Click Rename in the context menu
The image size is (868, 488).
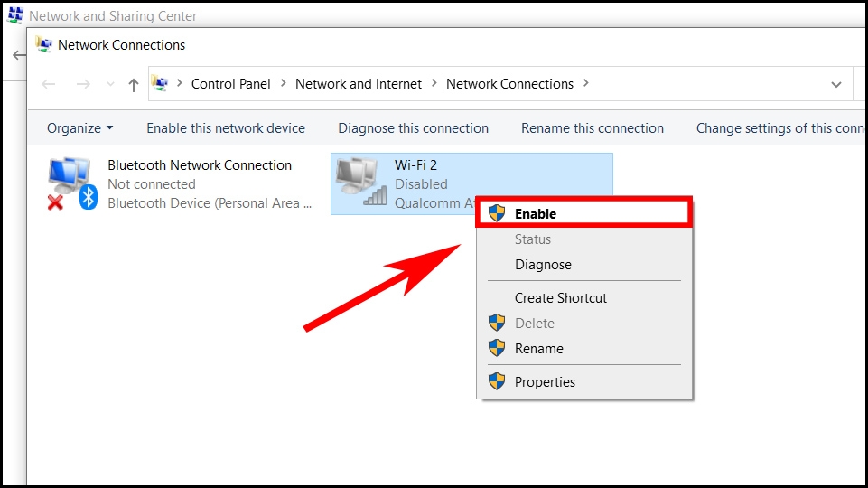538,349
